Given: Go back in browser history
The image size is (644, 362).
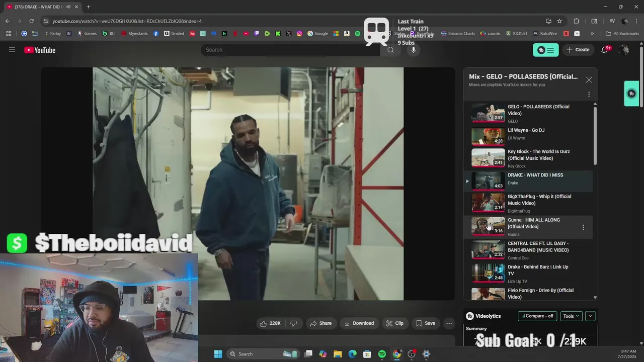Looking at the screenshot, I should pos(7,21).
